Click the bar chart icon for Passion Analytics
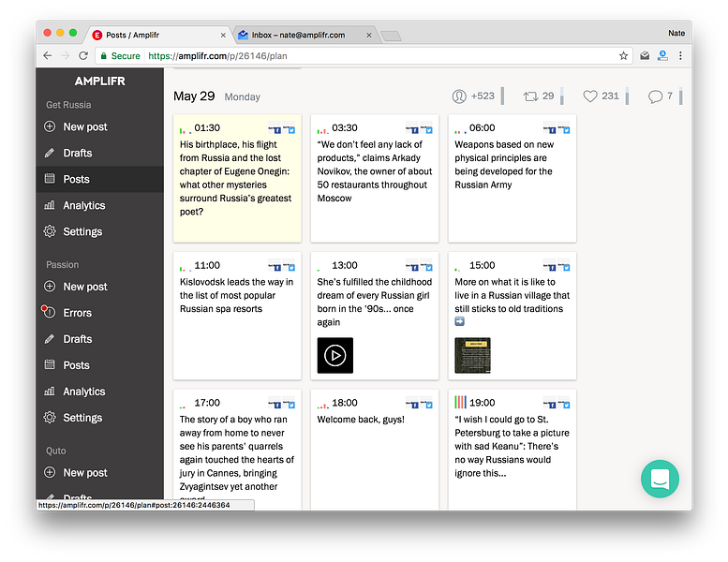The width and height of the screenshot is (728, 562). 50,392
